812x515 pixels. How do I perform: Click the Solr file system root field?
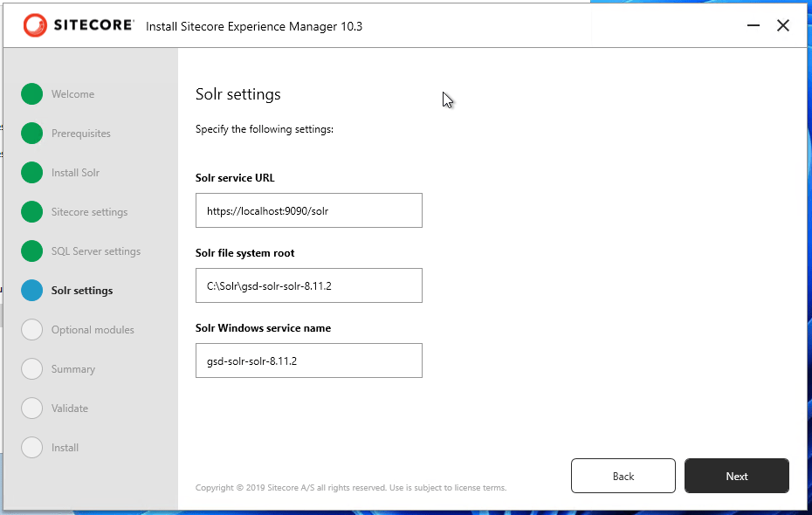pyautogui.click(x=308, y=285)
